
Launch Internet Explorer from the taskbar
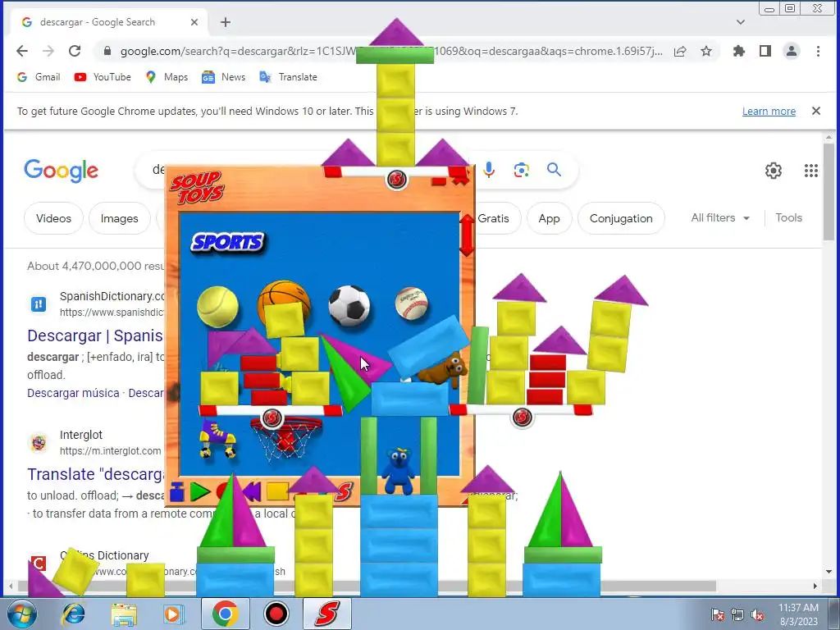pos(73,614)
